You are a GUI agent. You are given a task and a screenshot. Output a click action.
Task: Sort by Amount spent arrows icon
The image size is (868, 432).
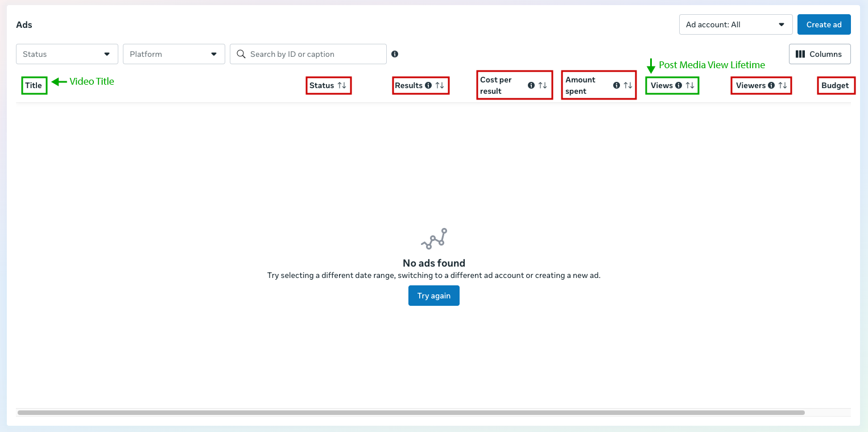pos(628,85)
